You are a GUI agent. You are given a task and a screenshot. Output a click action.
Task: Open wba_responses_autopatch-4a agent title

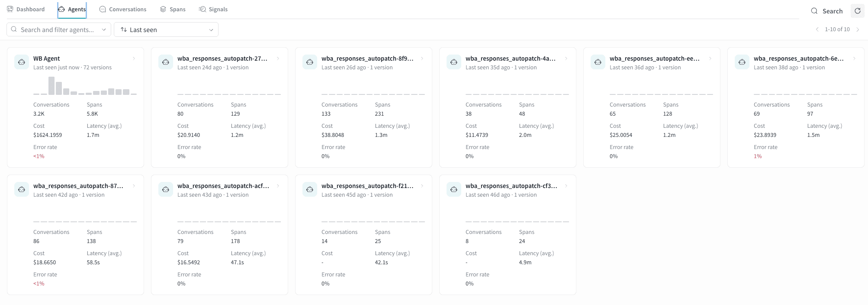pos(511,58)
